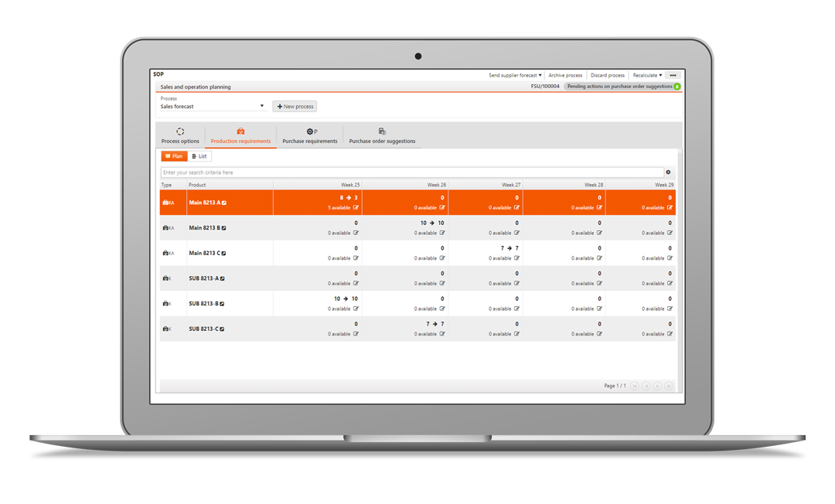The width and height of the screenshot is (835, 504).
Task: Select the Process options tab
Action: pyautogui.click(x=180, y=141)
